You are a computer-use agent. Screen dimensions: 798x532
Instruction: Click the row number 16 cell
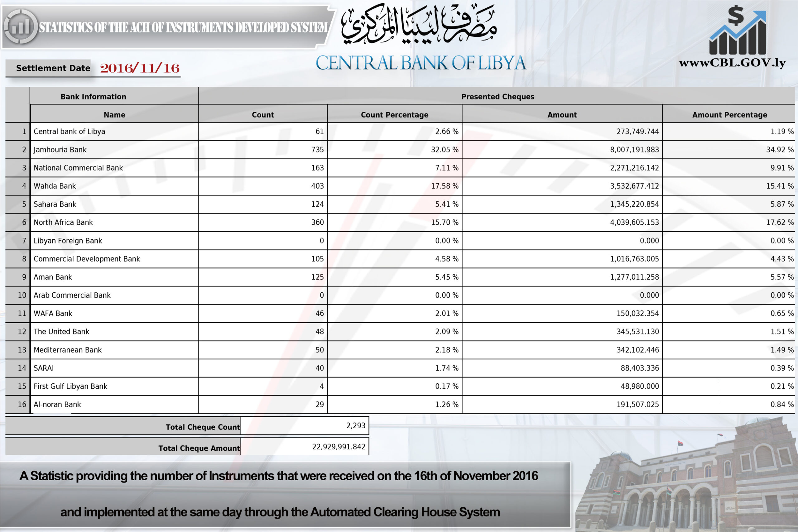(18, 405)
